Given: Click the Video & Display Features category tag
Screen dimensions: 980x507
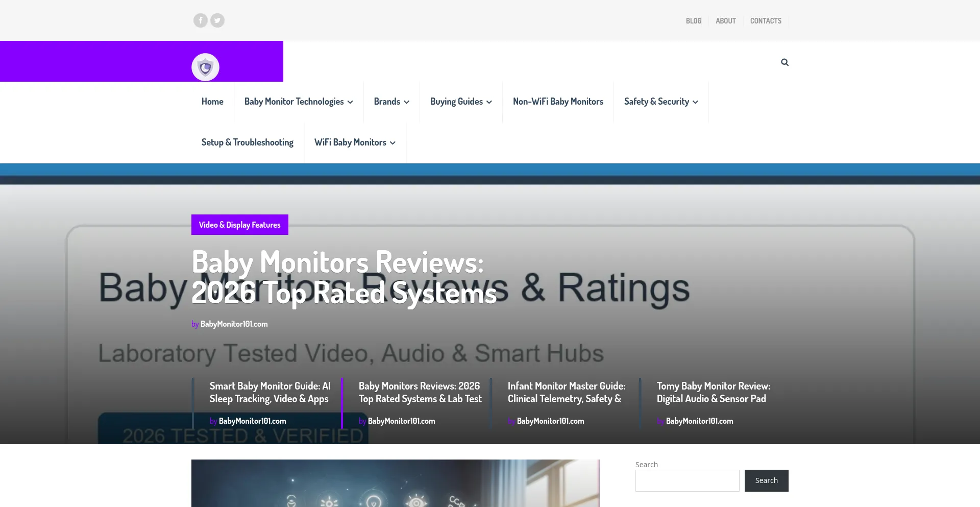Looking at the screenshot, I should coord(240,225).
